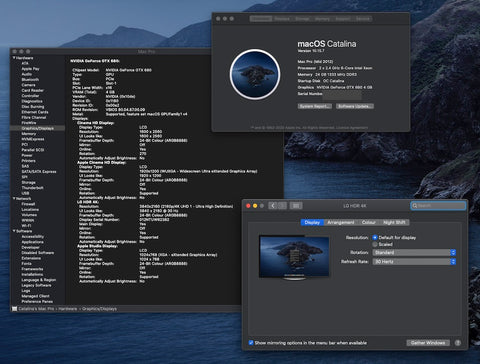Screen dimensions: 480x364
Task: Click the Apple Studio Display heading
Action: 97,246
